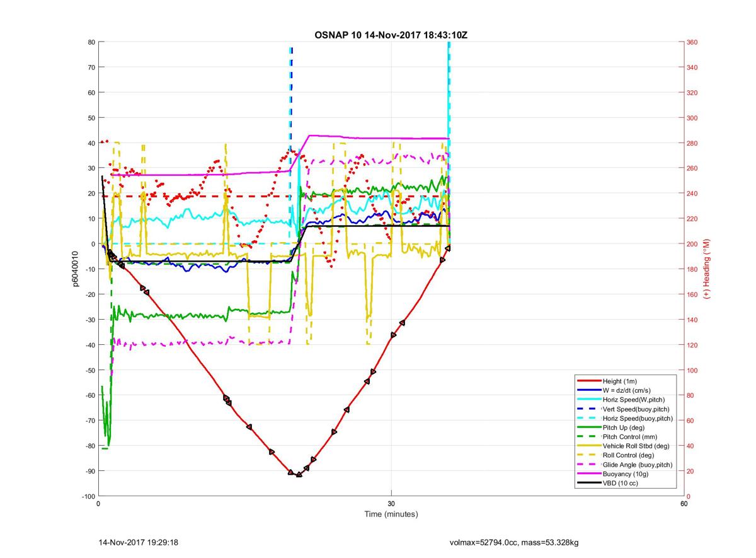756x558 pixels.
Task: Click the red '100' heading axis tick
Action: coord(693,370)
